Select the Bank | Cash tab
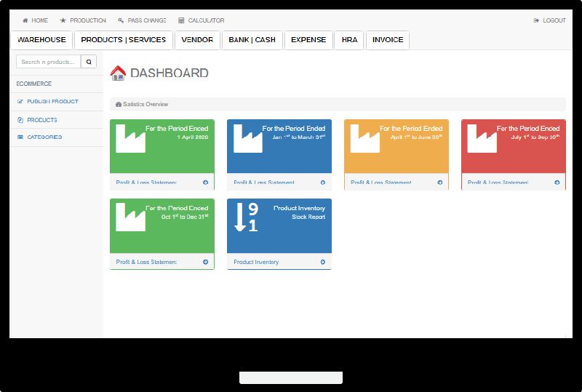 click(x=252, y=40)
